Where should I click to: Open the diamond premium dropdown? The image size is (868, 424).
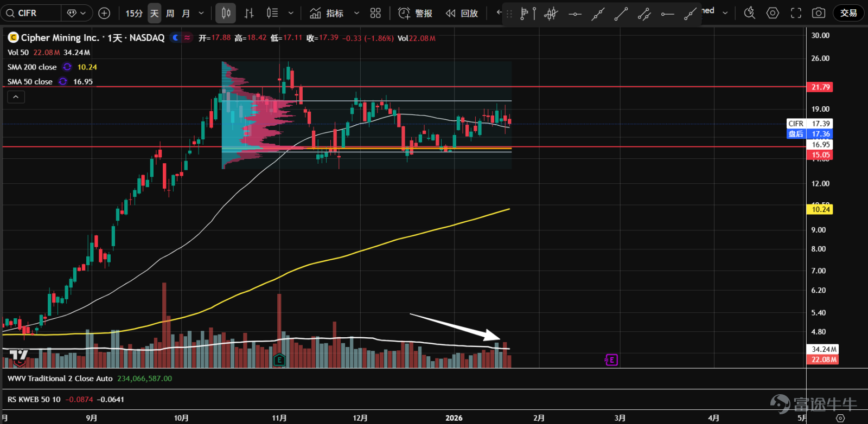[76, 13]
